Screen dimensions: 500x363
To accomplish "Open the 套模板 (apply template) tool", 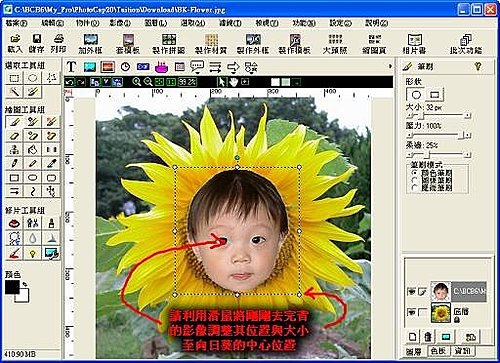I will click(x=128, y=44).
